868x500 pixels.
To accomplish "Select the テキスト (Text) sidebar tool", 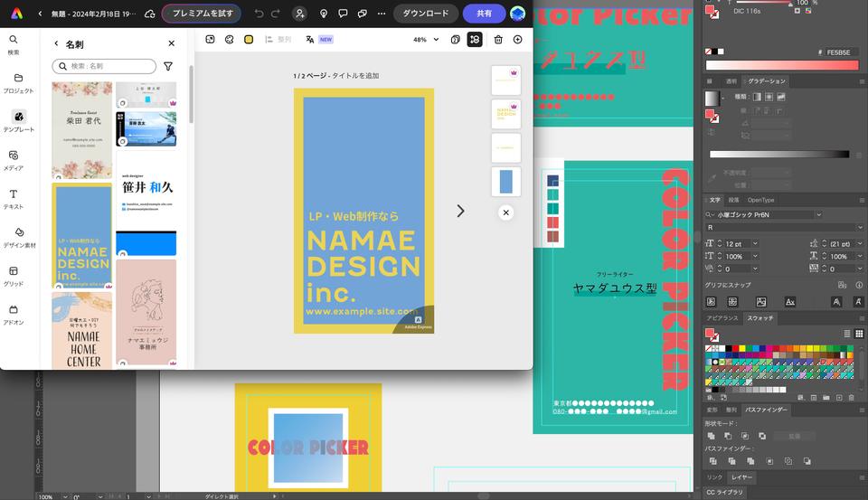I will click(14, 199).
